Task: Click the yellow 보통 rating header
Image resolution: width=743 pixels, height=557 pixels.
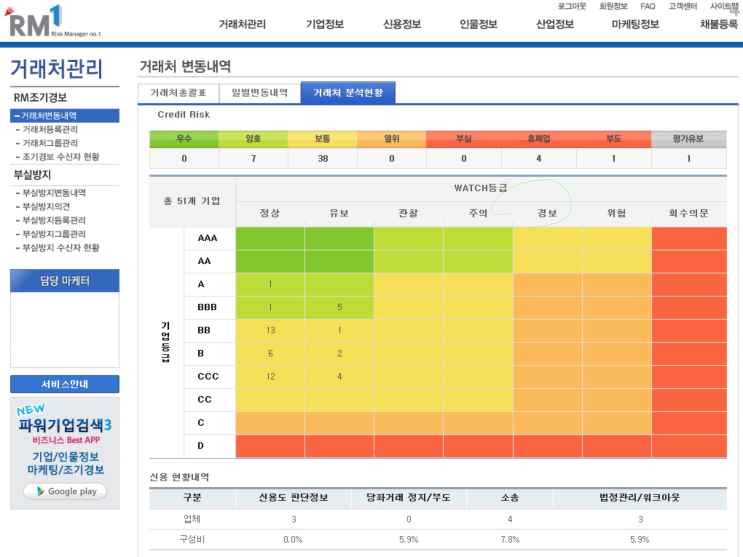Action: (x=322, y=139)
